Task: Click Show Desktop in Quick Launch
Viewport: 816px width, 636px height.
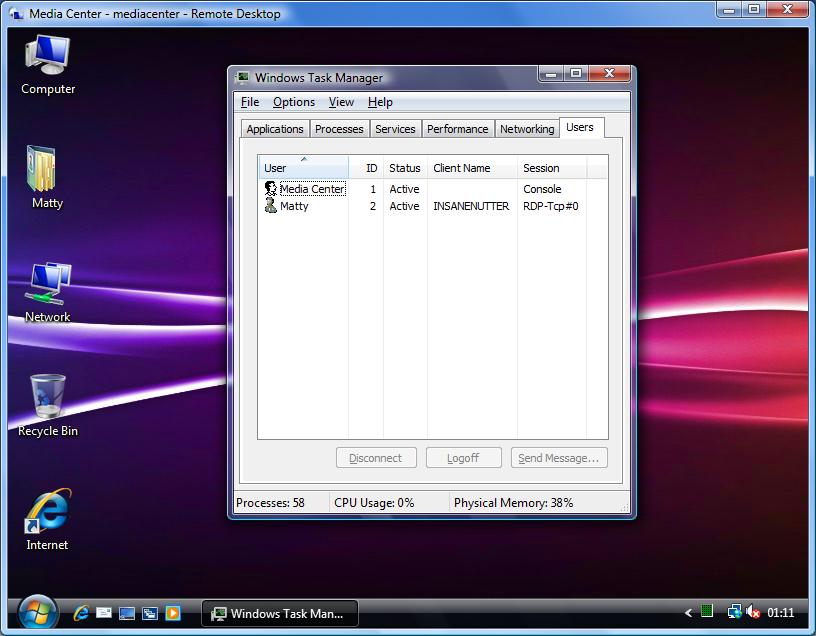Action: click(x=126, y=613)
